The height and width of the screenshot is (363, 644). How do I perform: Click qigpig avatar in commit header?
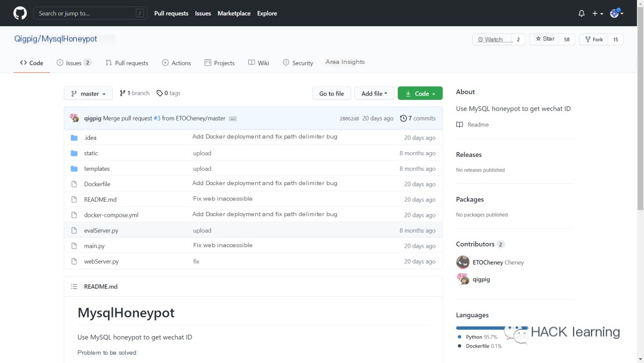tap(75, 118)
